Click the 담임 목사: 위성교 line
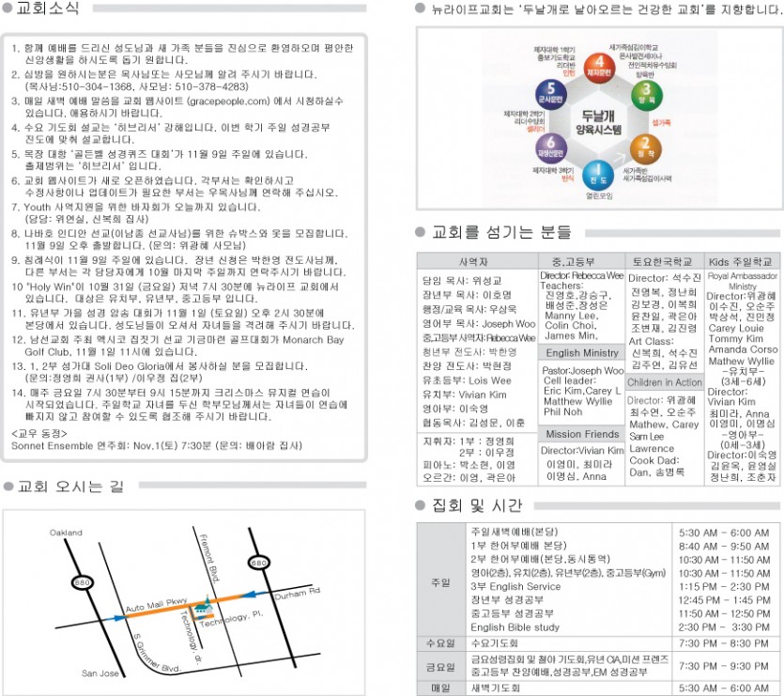Image resolution: width=784 pixels, height=696 pixels. tap(462, 280)
